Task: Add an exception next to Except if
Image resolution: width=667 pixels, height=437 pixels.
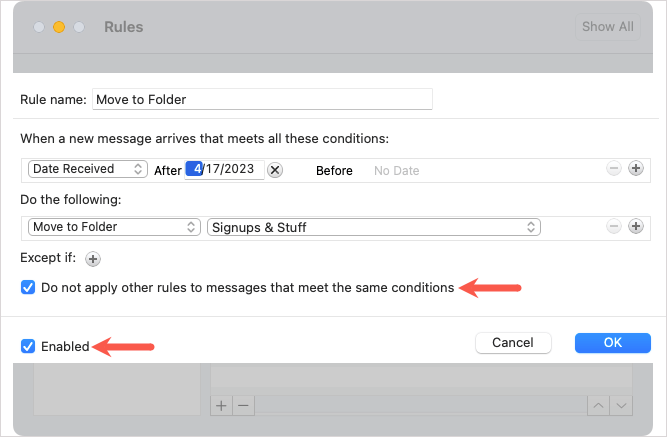Action: (93, 259)
